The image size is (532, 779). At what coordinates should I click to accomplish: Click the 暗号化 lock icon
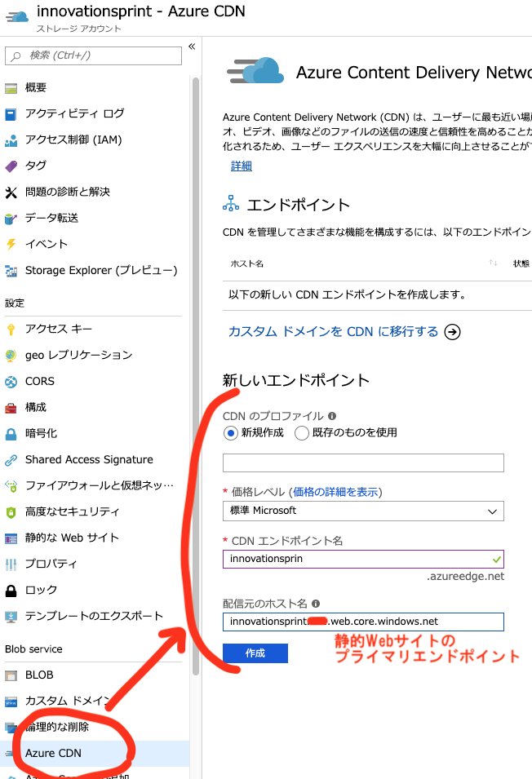[11, 434]
